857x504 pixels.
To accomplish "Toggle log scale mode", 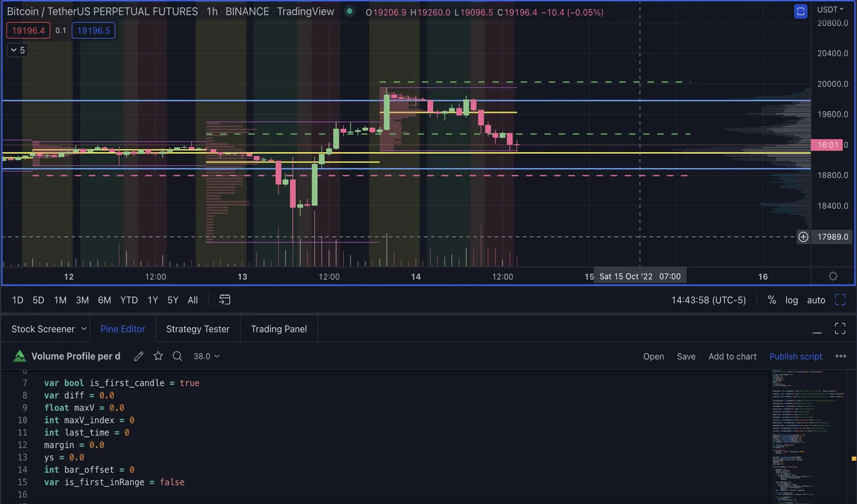I will 792,300.
